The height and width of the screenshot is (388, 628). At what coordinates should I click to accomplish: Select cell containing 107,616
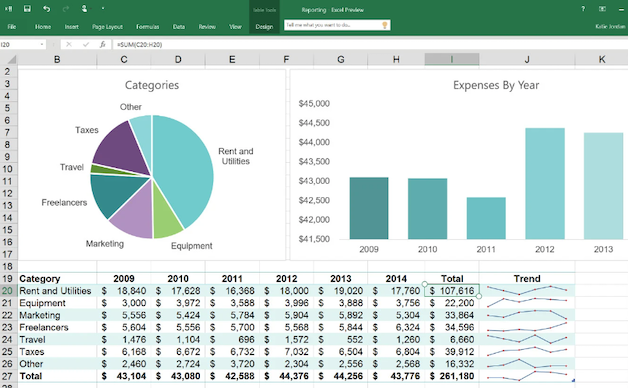pyautogui.click(x=452, y=291)
